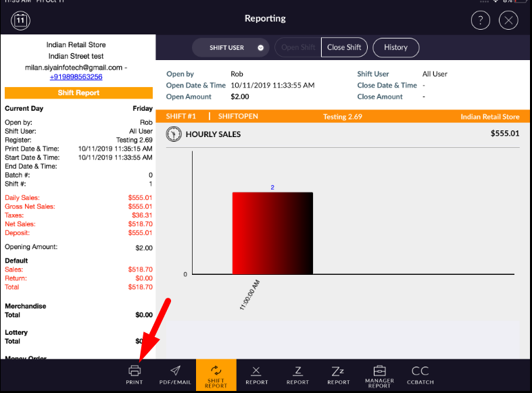
Task: Open the CC Batch report
Action: 420,374
